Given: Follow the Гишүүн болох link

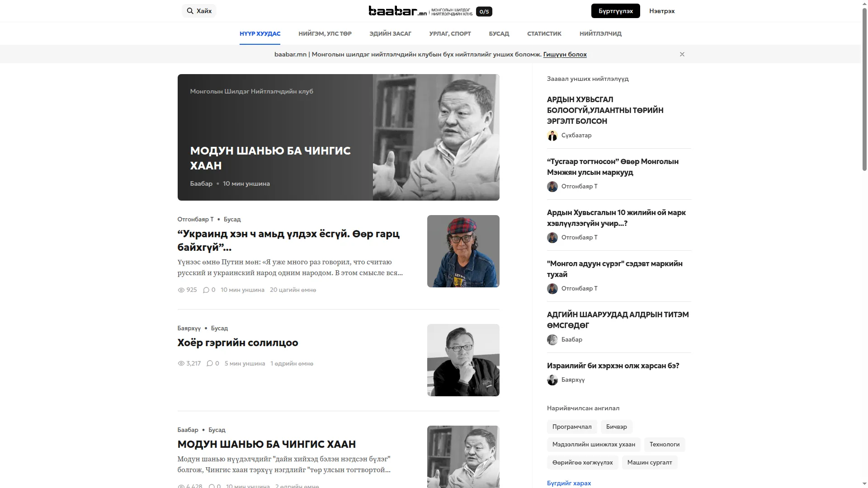Looking at the screenshot, I should pyautogui.click(x=565, y=54).
